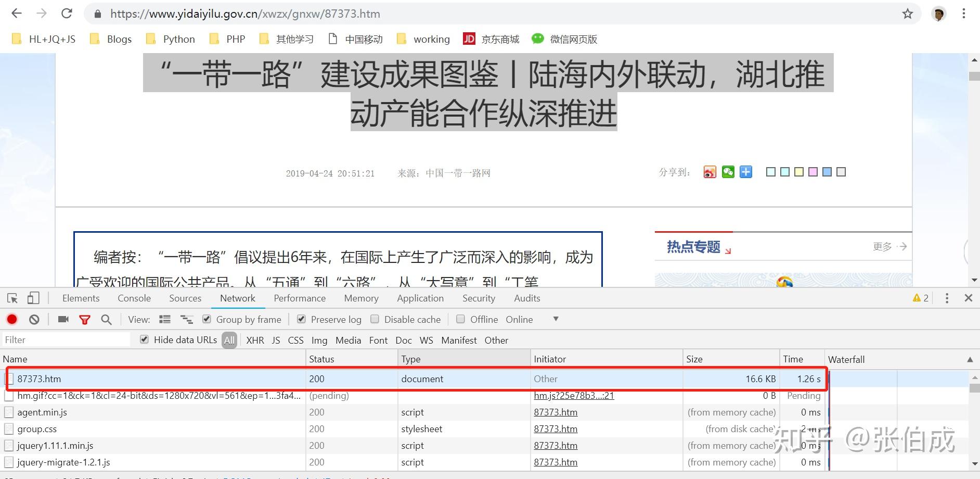Viewport: 980px width, 479px height.
Task: Open initiator link for agent.min.js
Action: click(556, 412)
